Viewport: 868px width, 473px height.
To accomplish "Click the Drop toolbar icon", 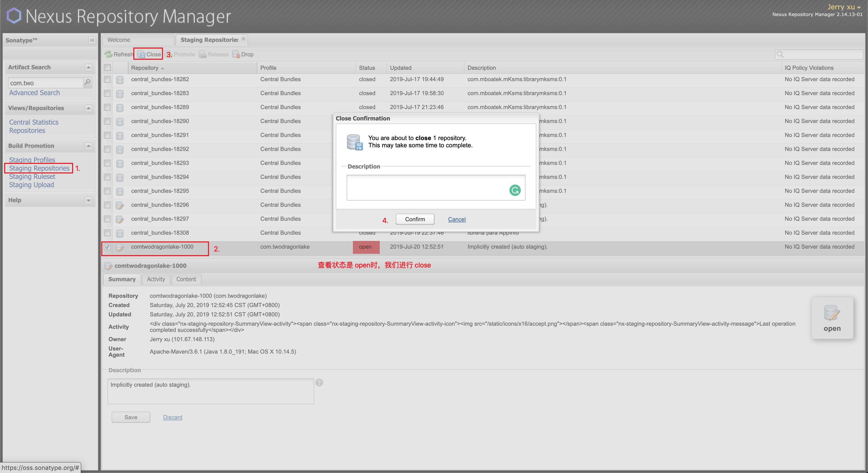I will [236, 54].
